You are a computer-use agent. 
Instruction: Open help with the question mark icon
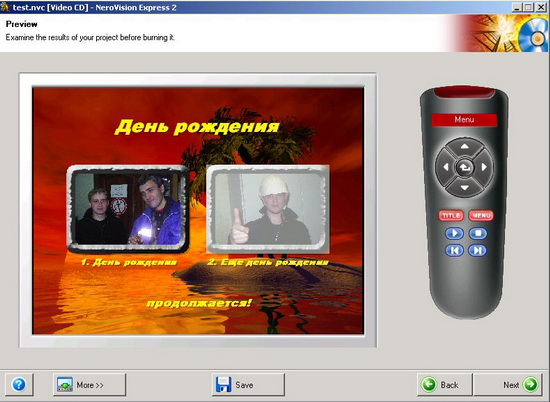pyautogui.click(x=19, y=384)
